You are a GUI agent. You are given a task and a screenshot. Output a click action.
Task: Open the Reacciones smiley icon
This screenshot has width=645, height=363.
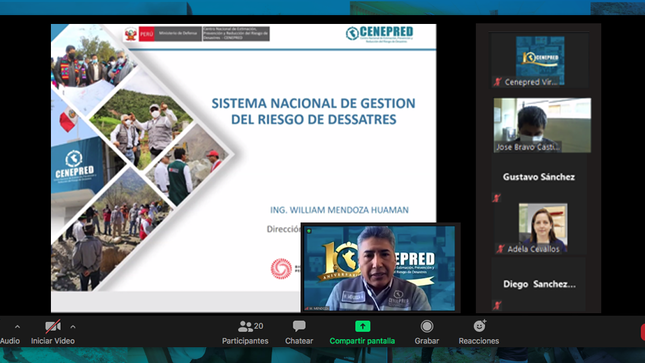click(x=479, y=326)
